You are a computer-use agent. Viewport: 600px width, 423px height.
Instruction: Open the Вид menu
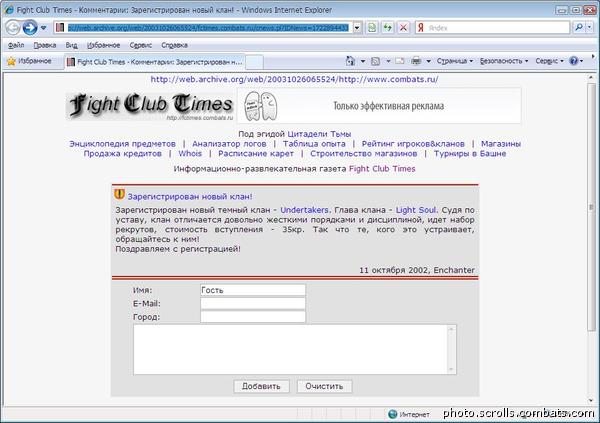(71, 45)
